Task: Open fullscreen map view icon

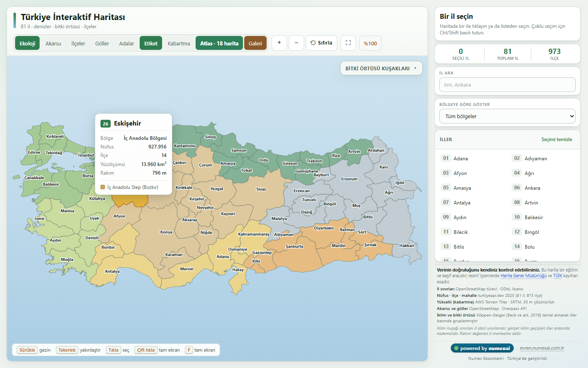Action: tap(348, 43)
